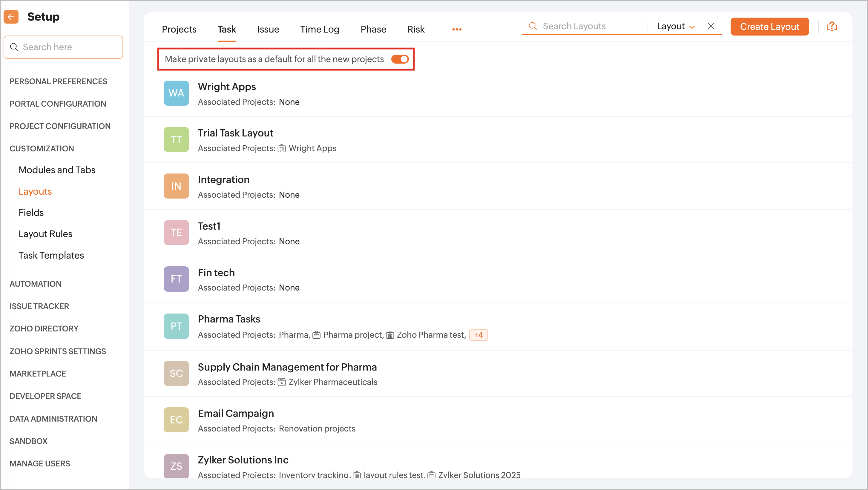Open the Email Campaign layout
Image resolution: width=868 pixels, height=490 pixels.
click(x=236, y=413)
